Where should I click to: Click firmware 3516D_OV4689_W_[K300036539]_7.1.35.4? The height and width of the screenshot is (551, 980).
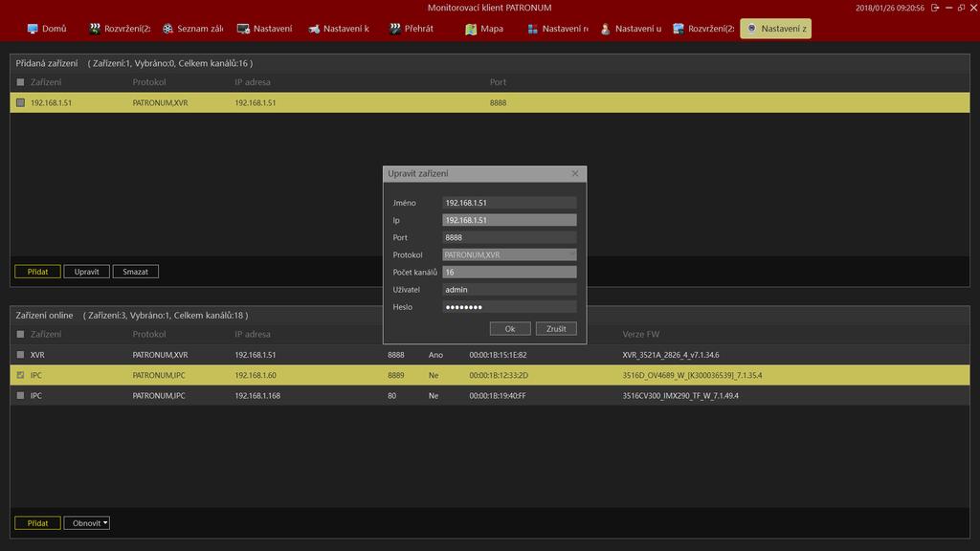click(x=692, y=375)
